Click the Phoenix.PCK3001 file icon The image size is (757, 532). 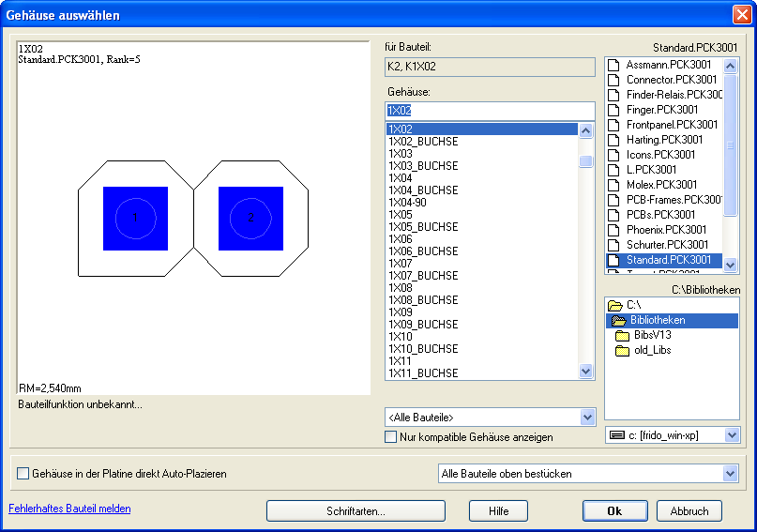614,230
